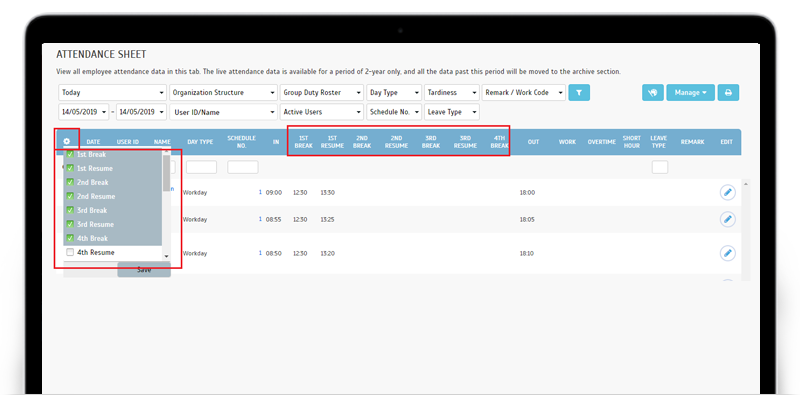The image size is (800, 395).
Task: Open the Organization Structure dropdown
Action: [223, 92]
